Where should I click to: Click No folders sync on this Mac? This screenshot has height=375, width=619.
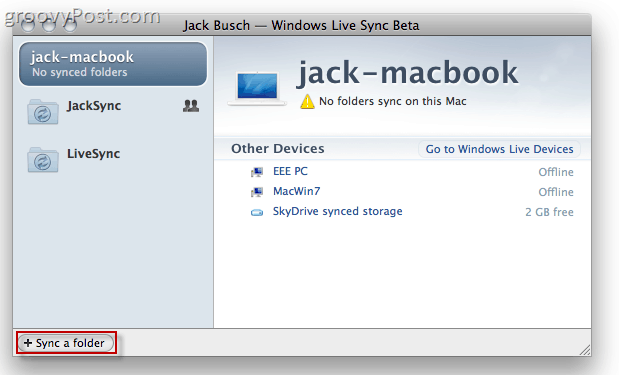[392, 101]
